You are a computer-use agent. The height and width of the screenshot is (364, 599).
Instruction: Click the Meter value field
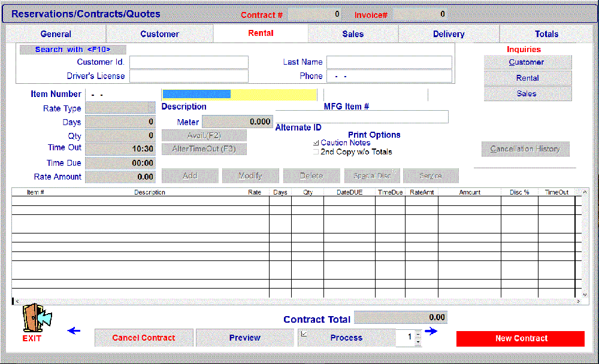click(x=237, y=122)
